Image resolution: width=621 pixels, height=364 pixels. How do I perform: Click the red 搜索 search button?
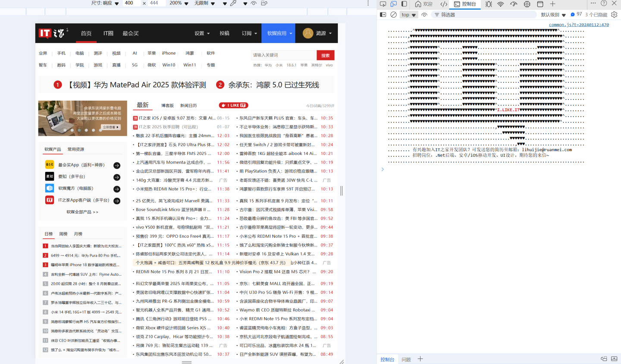click(326, 55)
